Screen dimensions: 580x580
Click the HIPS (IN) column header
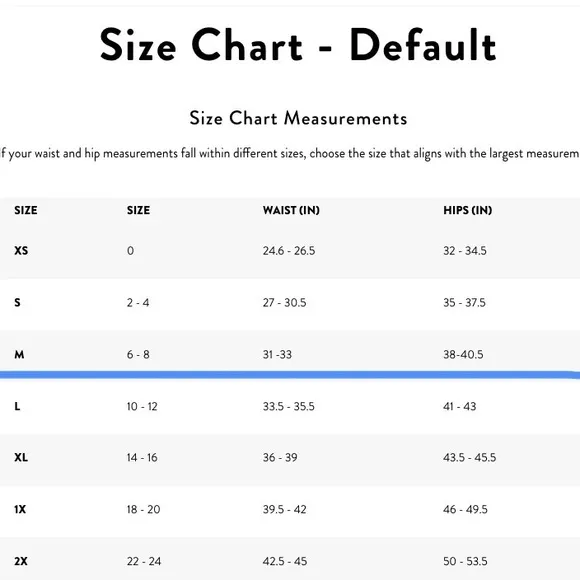[468, 210]
